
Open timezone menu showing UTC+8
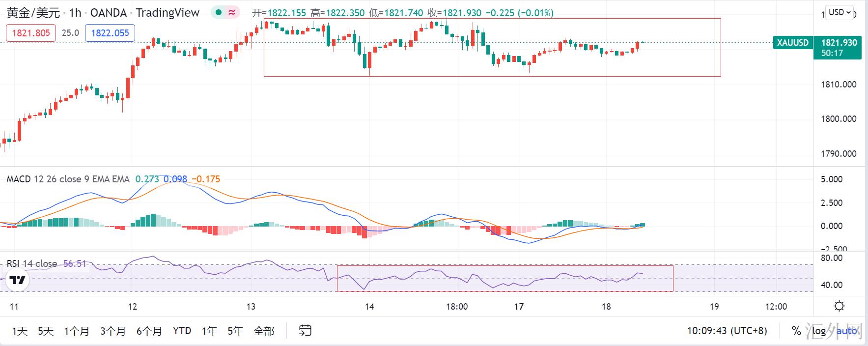(727, 331)
